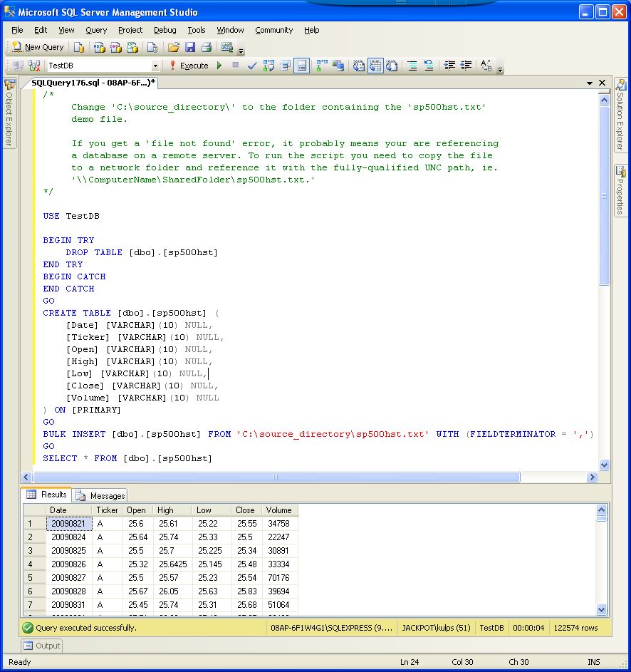Select the cell with volume 70176
Viewport: 631px width, 672px height.
pyautogui.click(x=279, y=578)
